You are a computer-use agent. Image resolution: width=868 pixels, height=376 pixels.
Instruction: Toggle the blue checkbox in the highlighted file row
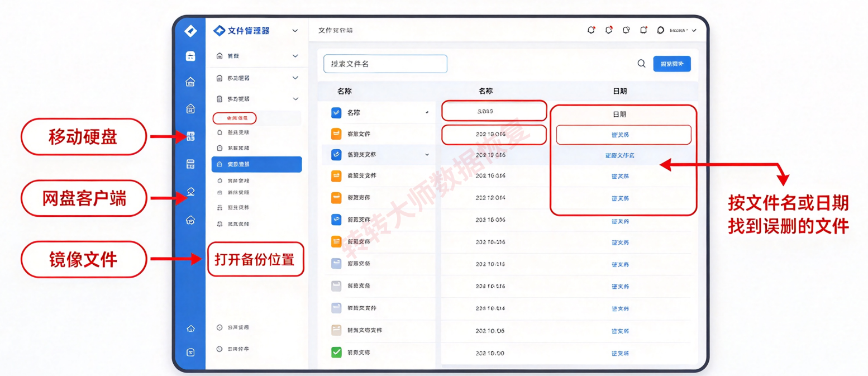click(336, 154)
